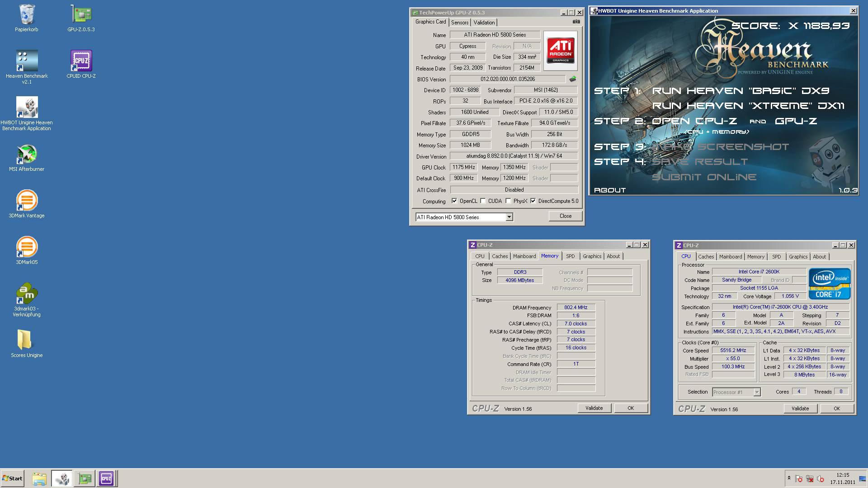Click the Take Screenshot step
Viewport: 868px width, 488px height.
[x=720, y=147]
